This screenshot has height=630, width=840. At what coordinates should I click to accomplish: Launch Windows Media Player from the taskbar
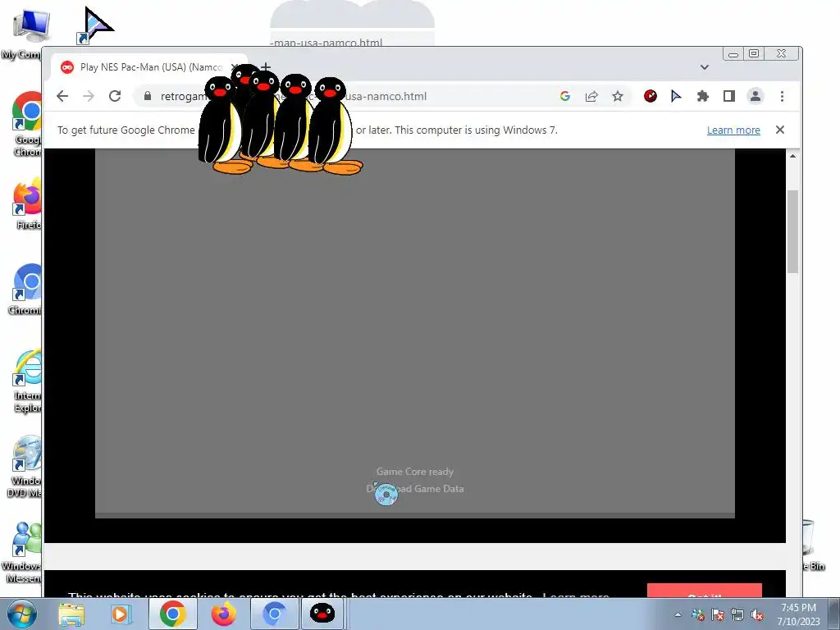pos(121,614)
